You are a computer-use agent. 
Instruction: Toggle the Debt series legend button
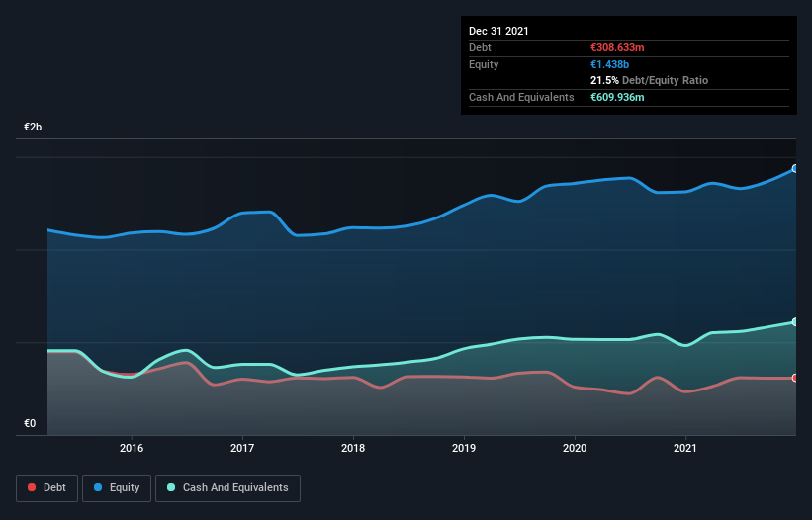[x=46, y=488]
